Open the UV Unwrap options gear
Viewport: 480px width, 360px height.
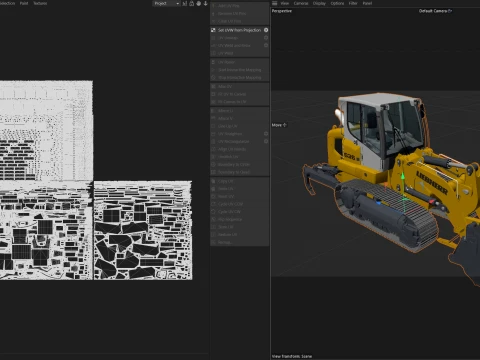[266, 38]
